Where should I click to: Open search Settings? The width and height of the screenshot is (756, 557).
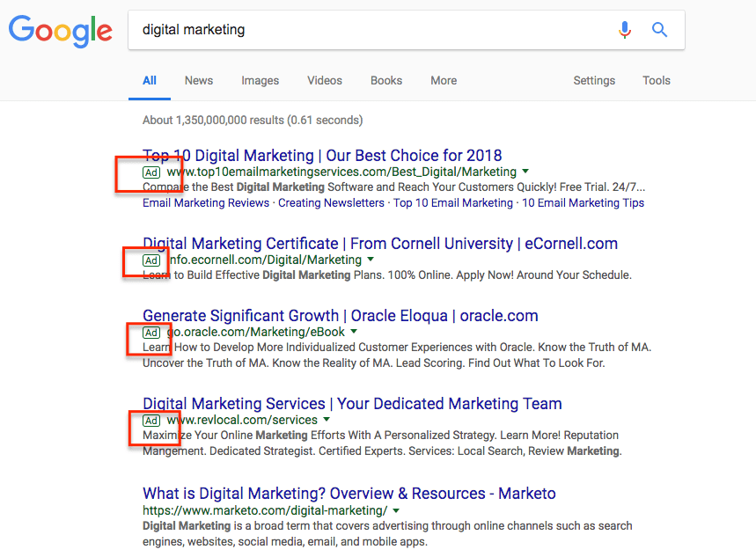(594, 81)
